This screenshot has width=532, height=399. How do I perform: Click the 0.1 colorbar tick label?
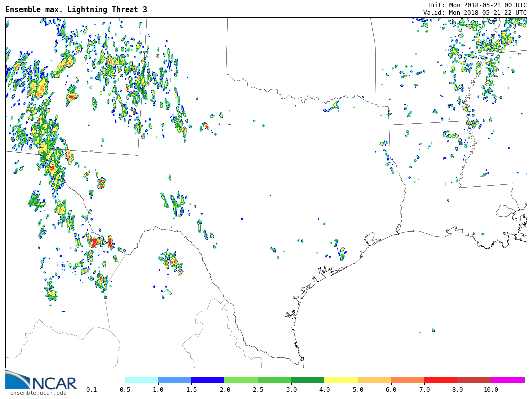click(x=92, y=390)
